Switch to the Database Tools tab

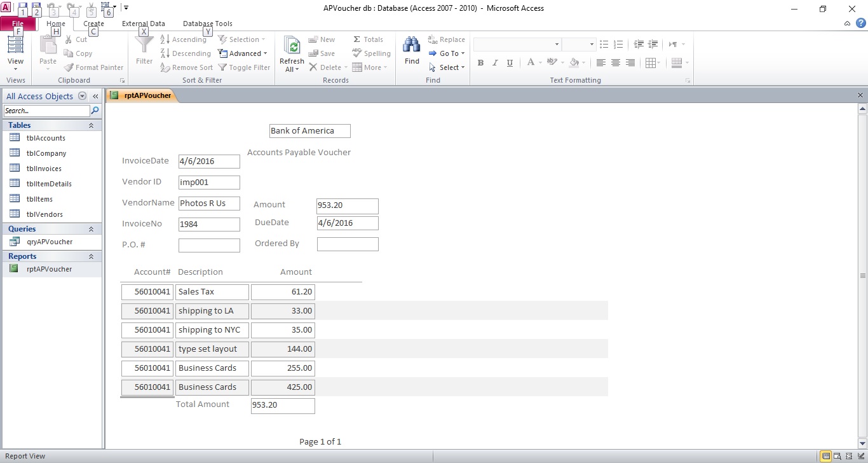(208, 24)
